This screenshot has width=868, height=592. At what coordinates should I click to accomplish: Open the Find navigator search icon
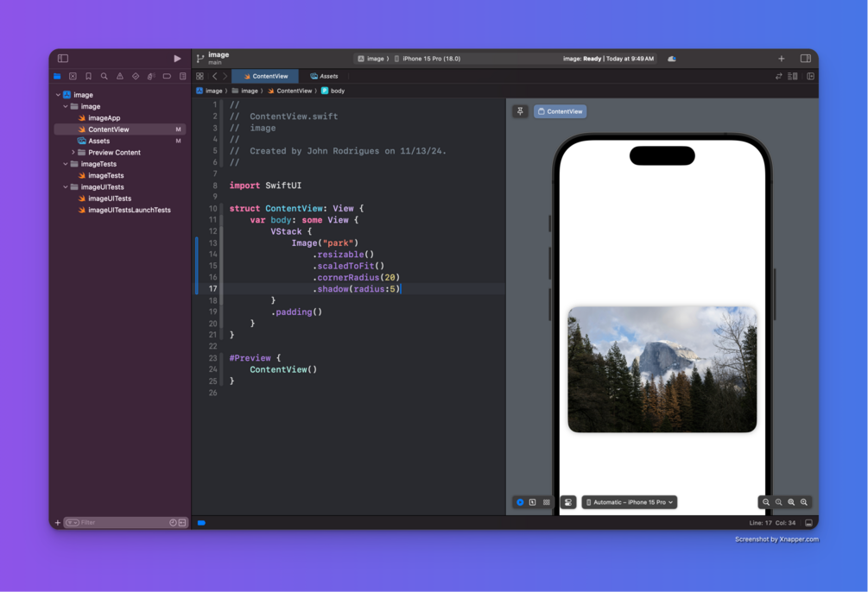(x=104, y=76)
